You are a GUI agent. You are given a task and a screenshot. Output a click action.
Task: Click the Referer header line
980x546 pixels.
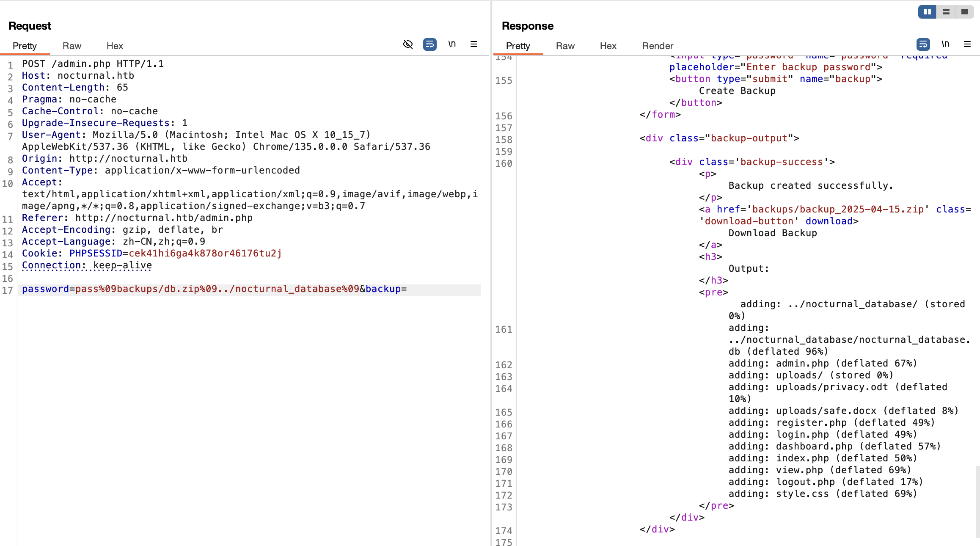[x=137, y=218]
